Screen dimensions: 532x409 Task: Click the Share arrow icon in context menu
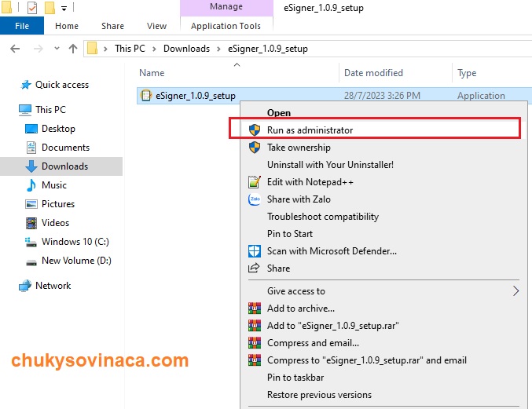click(254, 268)
